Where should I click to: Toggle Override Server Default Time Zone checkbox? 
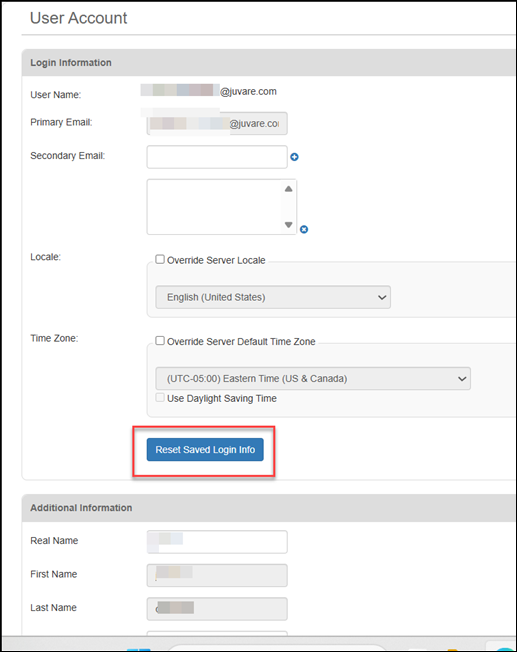160,341
